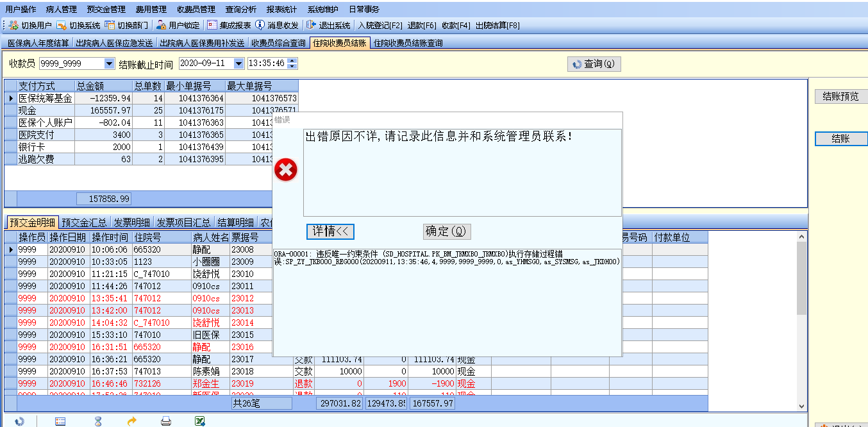Decrease the time with the down spinner arrow

(x=292, y=67)
